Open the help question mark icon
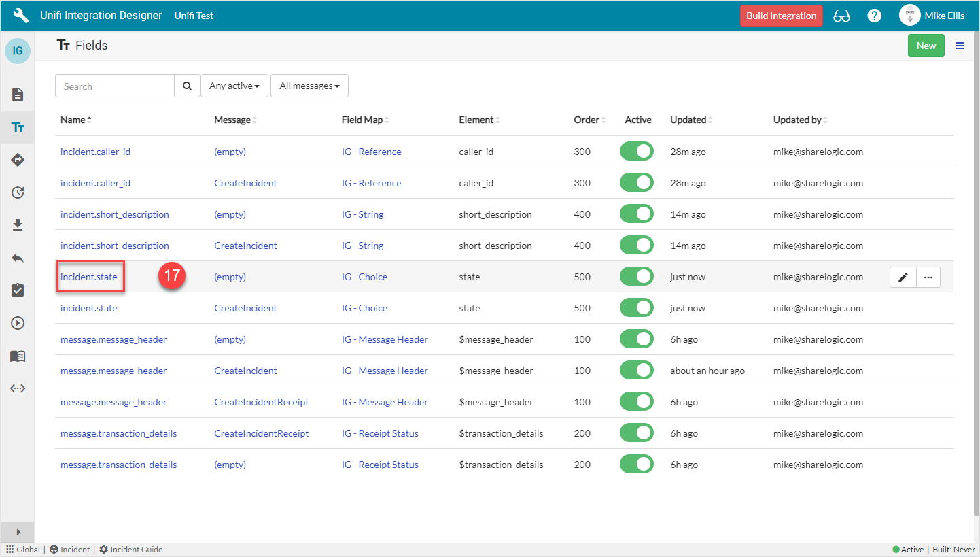This screenshot has width=980, height=557. pos(875,16)
